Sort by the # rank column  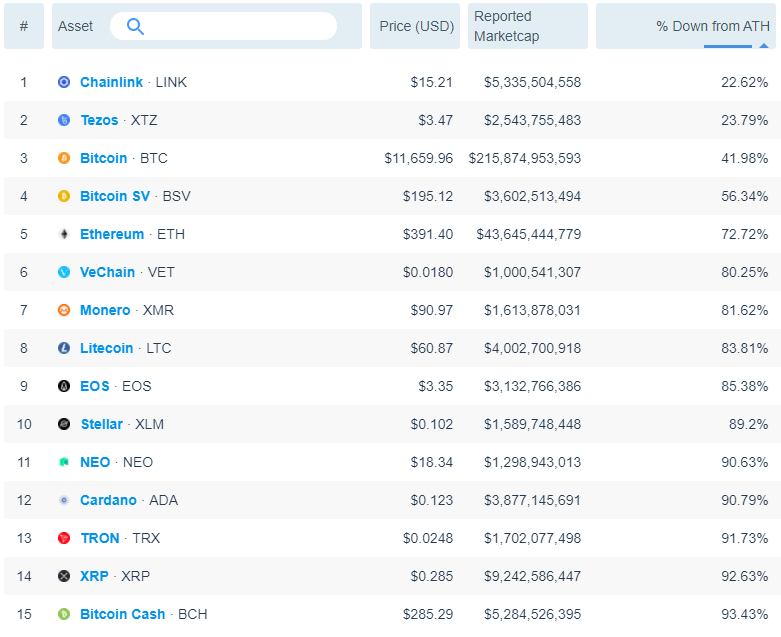pyautogui.click(x=24, y=26)
